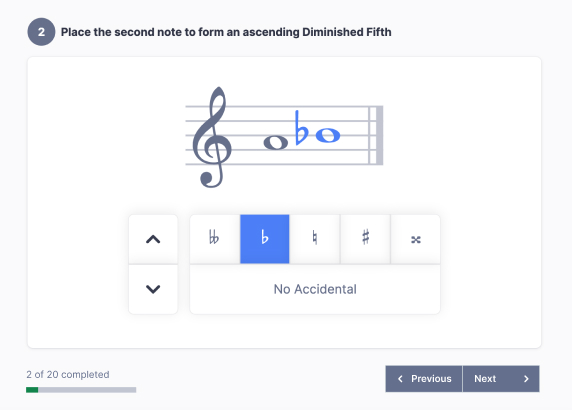Return to the Previous question
The width and height of the screenshot is (572, 410).
[424, 379]
